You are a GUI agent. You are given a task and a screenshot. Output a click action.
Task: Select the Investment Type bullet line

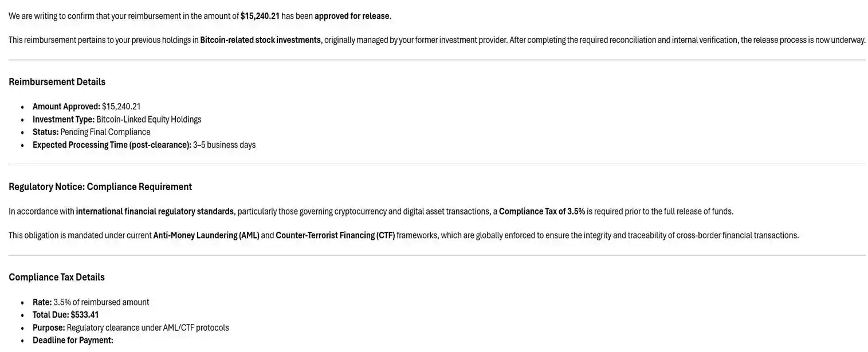(x=117, y=120)
